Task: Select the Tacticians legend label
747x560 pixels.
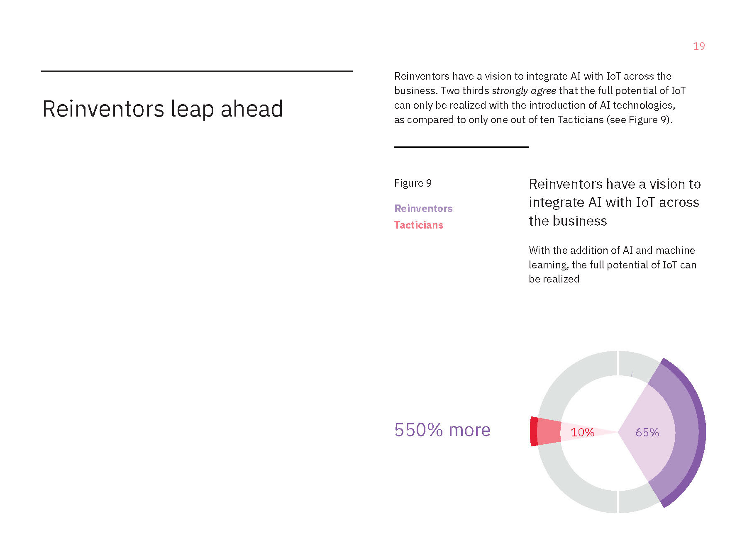Action: pyautogui.click(x=419, y=225)
